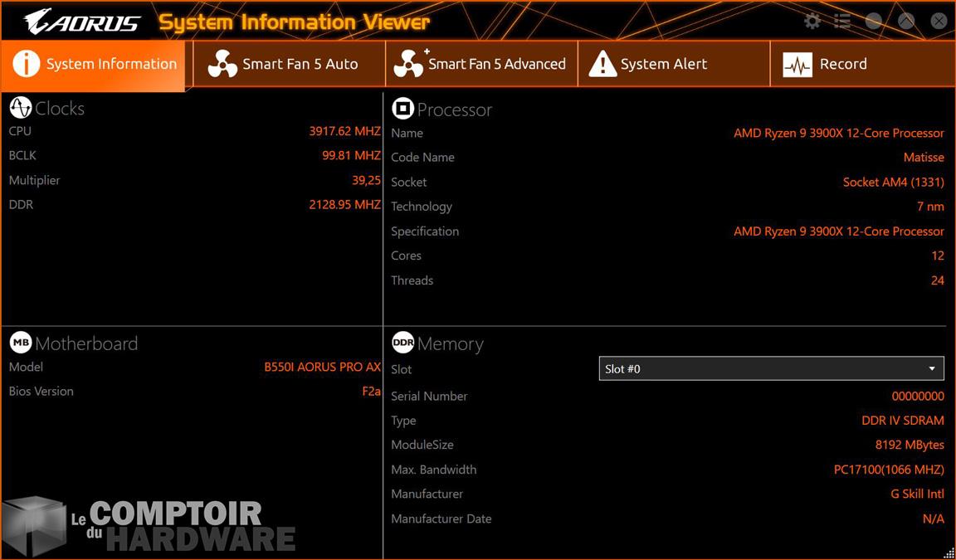Image resolution: width=956 pixels, height=560 pixels.
Task: Click the Motherboard MB icon
Action: point(21,343)
